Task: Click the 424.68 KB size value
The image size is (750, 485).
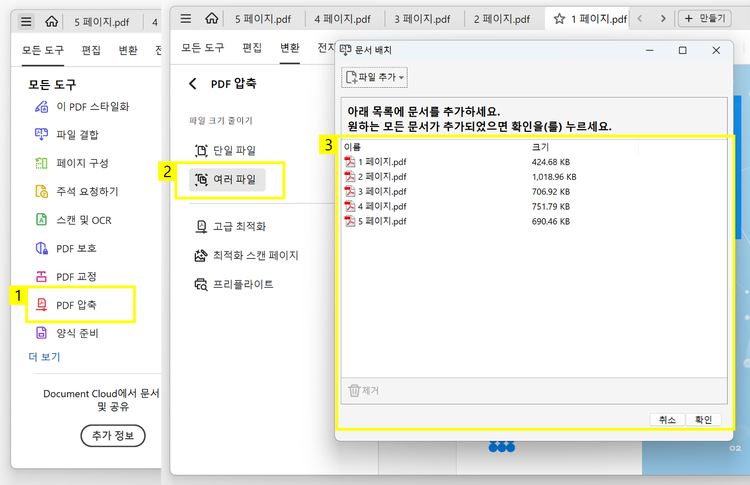Action: pyautogui.click(x=551, y=162)
